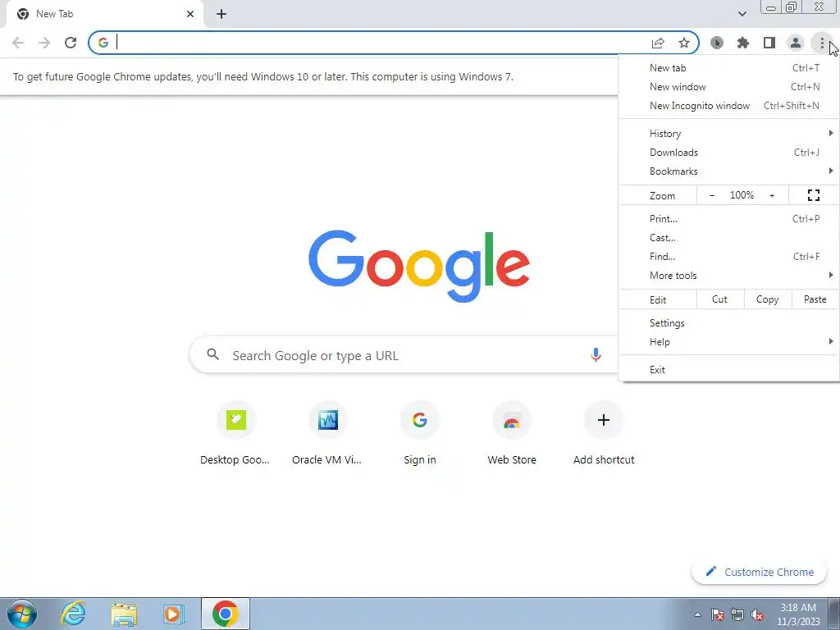Select New window in the menu

tap(729, 87)
